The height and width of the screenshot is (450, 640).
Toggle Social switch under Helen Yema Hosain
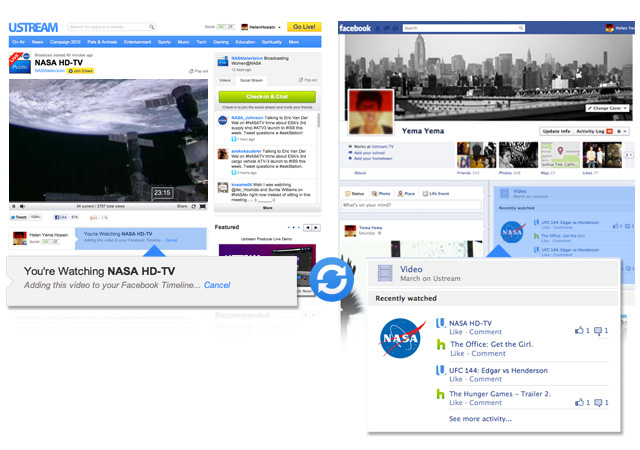(x=51, y=242)
